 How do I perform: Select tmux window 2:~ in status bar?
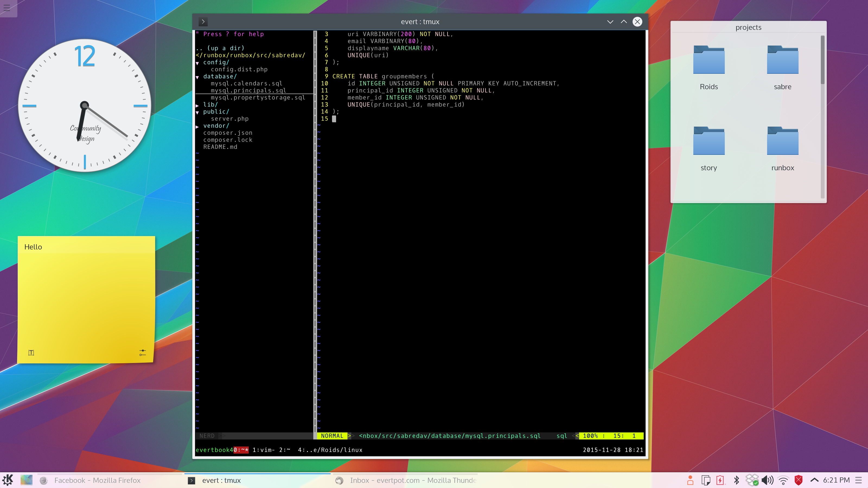point(284,450)
